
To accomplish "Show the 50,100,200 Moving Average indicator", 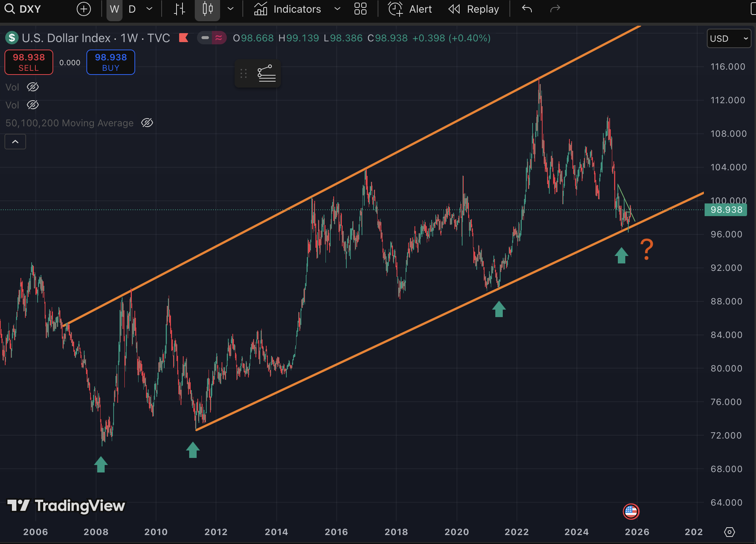I will coord(147,123).
